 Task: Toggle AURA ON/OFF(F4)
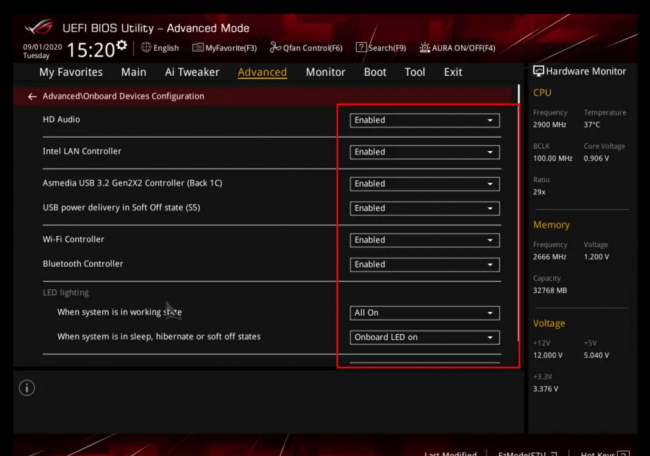point(458,48)
